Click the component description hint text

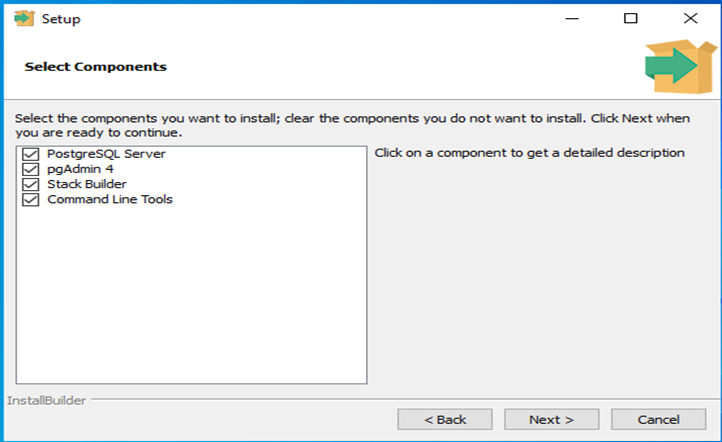pyautogui.click(x=530, y=153)
